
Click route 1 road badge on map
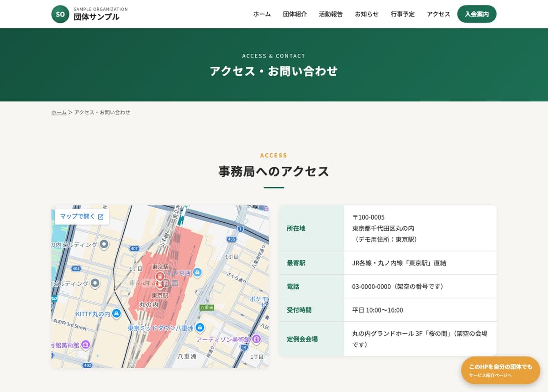click(241, 229)
